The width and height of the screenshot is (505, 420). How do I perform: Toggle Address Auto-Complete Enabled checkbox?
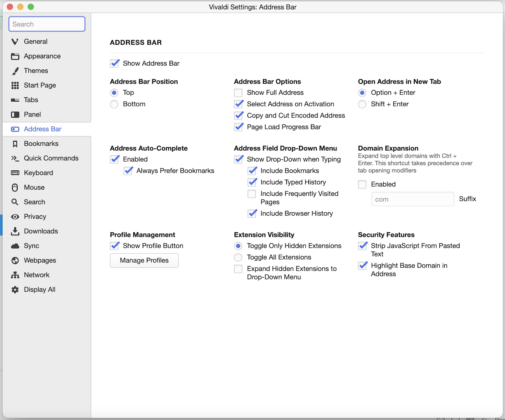115,159
